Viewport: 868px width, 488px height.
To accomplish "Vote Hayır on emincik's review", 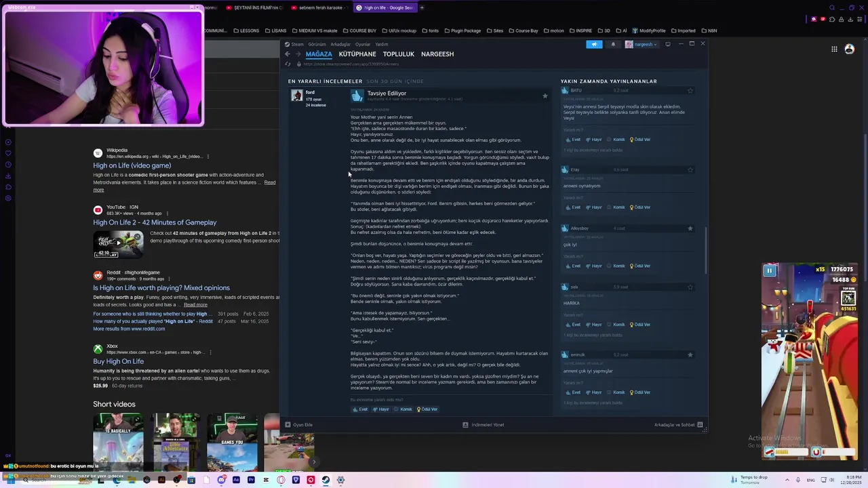I will point(594,392).
